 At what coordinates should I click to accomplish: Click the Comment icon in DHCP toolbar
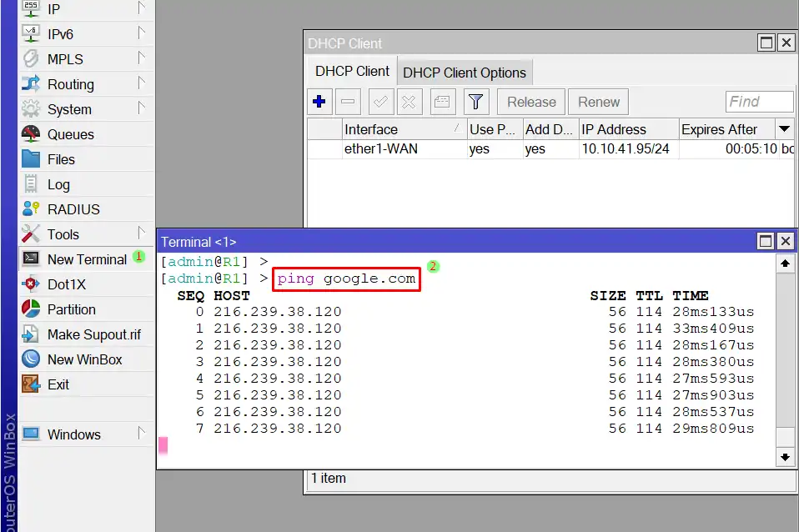(x=442, y=102)
